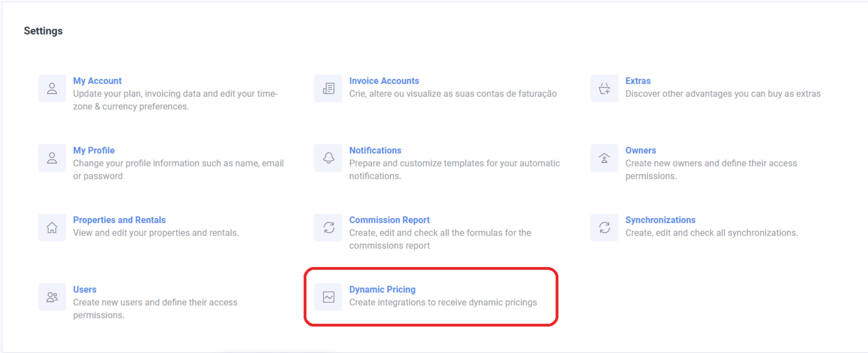This screenshot has width=868, height=353.
Task: Click the Properties and Rentals house icon
Action: coord(52,227)
